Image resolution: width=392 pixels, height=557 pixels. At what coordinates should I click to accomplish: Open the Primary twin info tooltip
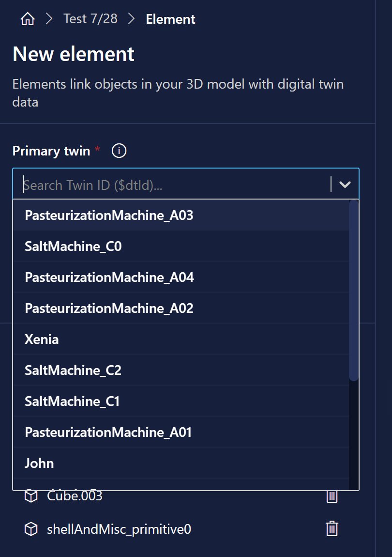[119, 151]
